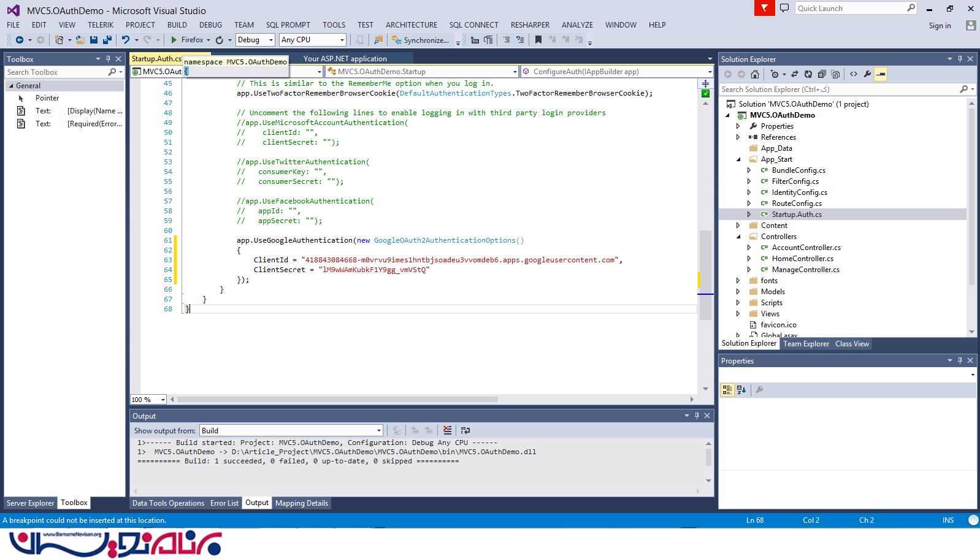Screen dimensions: 980x559
Task: Expand the Models folder in Solution Explorer
Action: [738, 292]
